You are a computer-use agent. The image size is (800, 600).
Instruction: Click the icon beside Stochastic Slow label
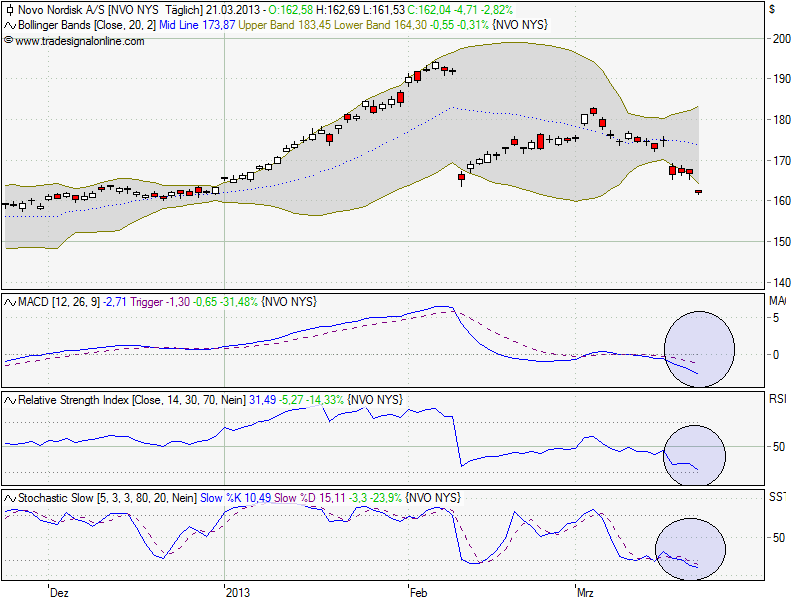[9, 495]
